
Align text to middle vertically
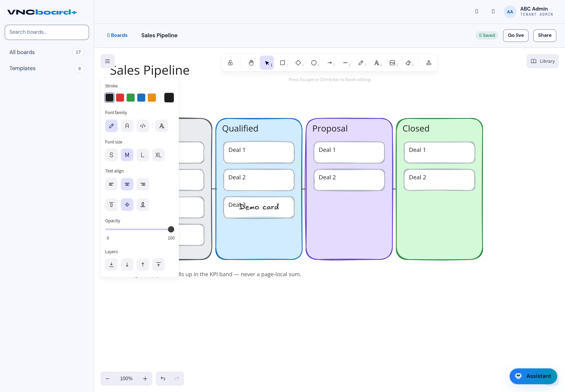[x=127, y=205]
